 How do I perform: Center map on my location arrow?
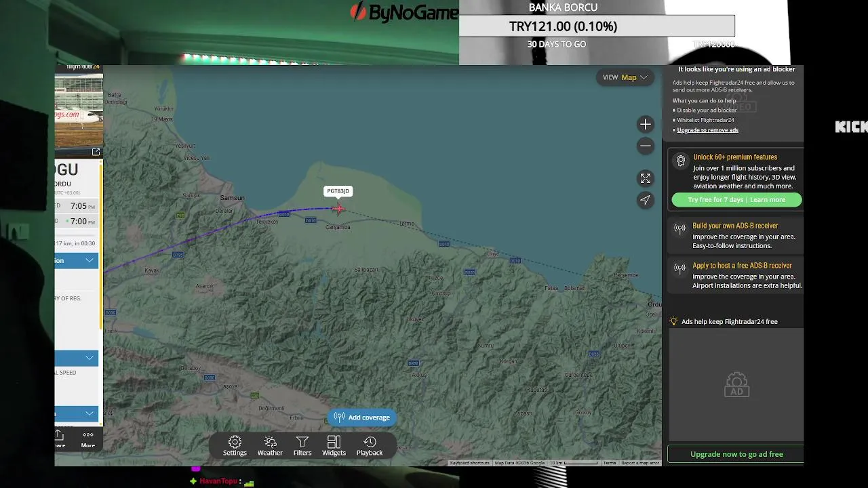(646, 200)
